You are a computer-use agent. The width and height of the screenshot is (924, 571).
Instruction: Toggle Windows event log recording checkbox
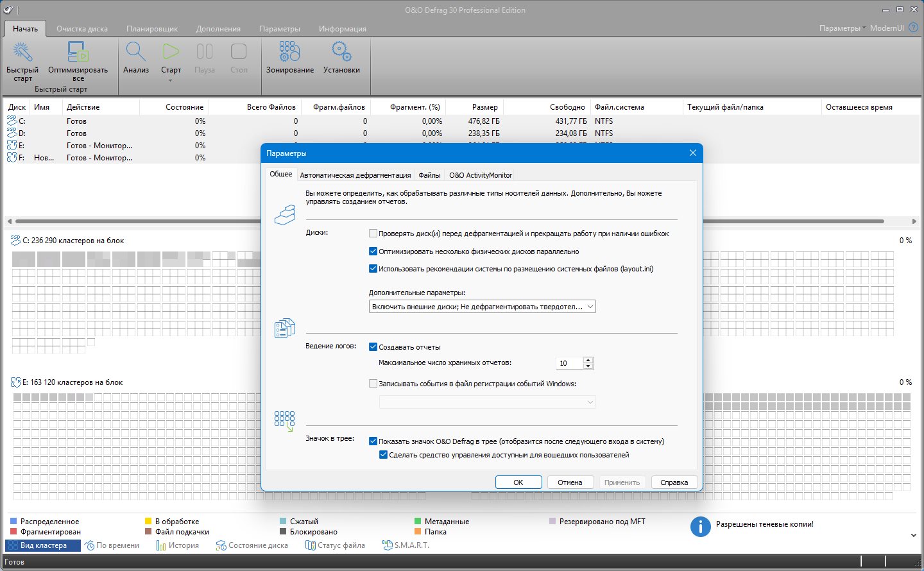pos(373,384)
